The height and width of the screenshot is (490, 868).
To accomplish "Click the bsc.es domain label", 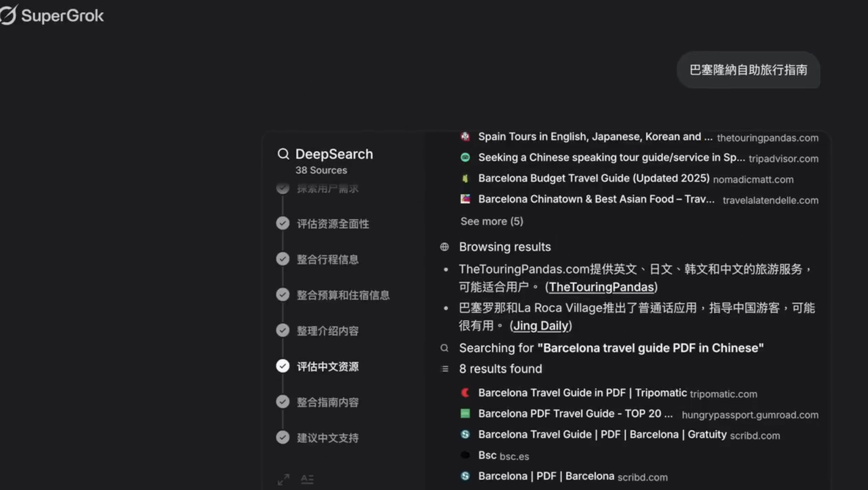I will point(514,456).
